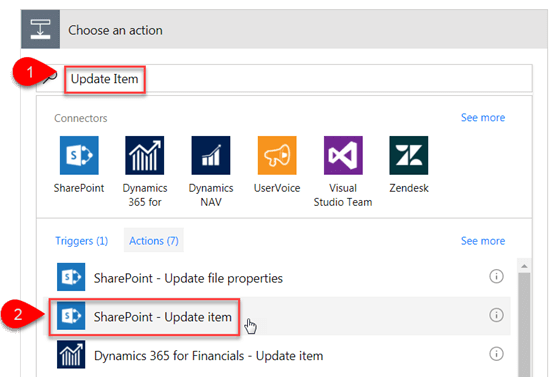
Task: Click See more next to Actions tab
Action: tap(483, 241)
